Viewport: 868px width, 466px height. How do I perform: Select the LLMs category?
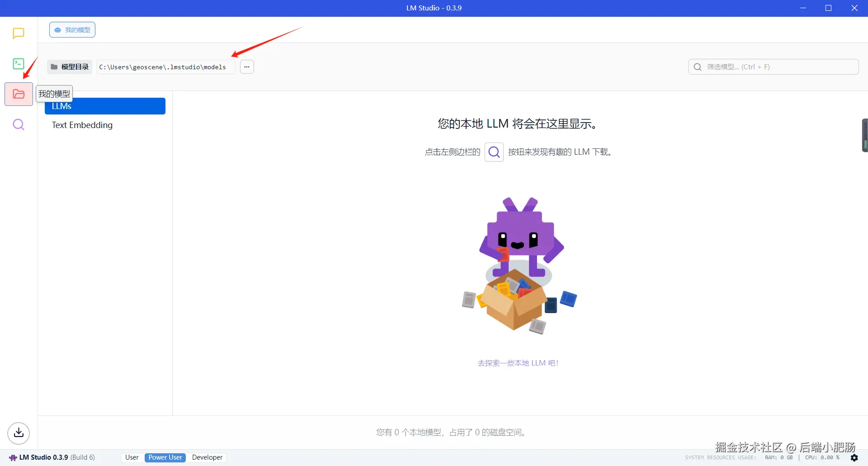(x=105, y=106)
